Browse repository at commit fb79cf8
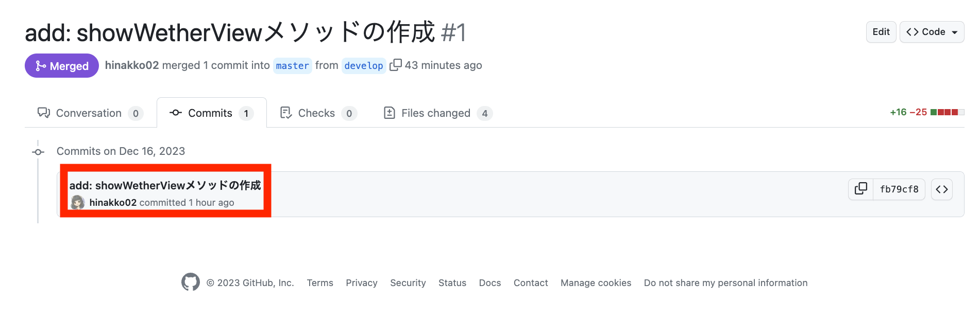 click(x=942, y=189)
